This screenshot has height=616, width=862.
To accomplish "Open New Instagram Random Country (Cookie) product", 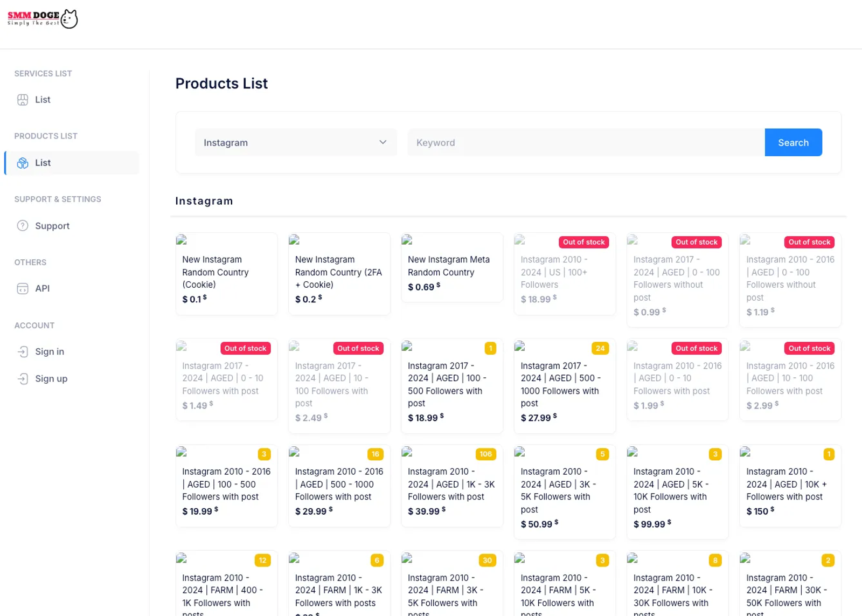I will [x=226, y=274].
